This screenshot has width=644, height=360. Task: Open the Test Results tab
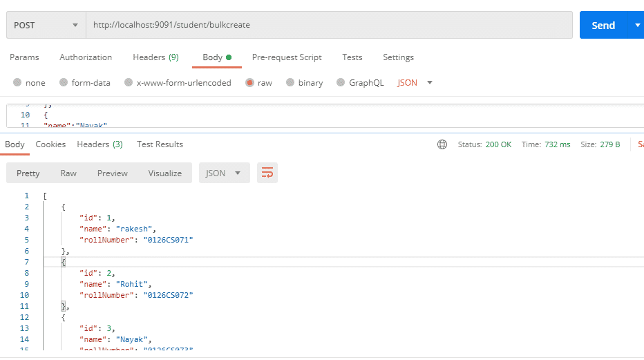click(160, 144)
